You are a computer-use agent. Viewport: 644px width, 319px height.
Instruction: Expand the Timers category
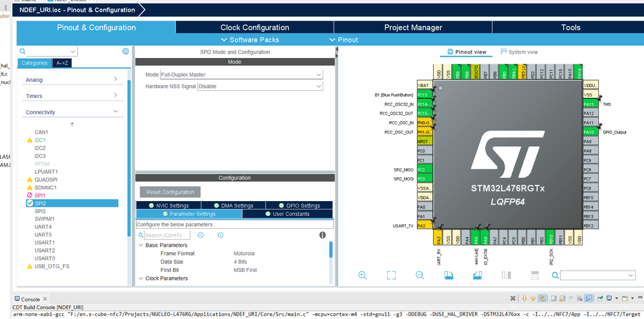click(72, 95)
